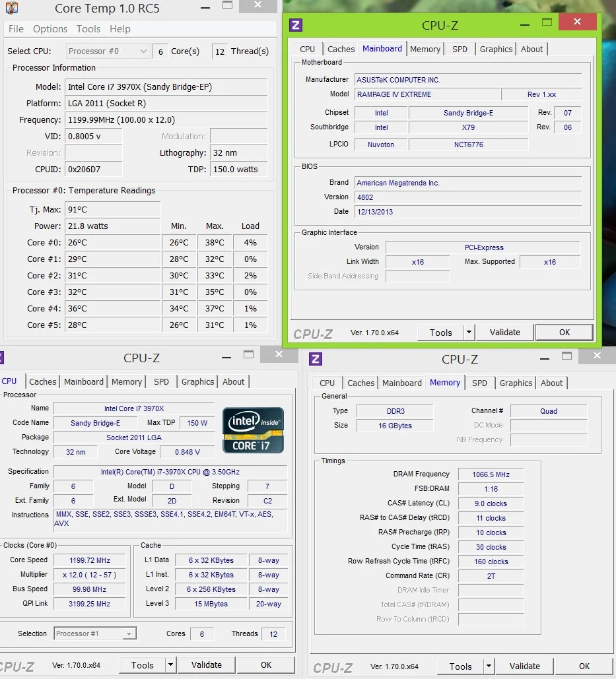The image size is (616, 679).
Task: Open the Options menu in Core Temp
Action: (50, 29)
